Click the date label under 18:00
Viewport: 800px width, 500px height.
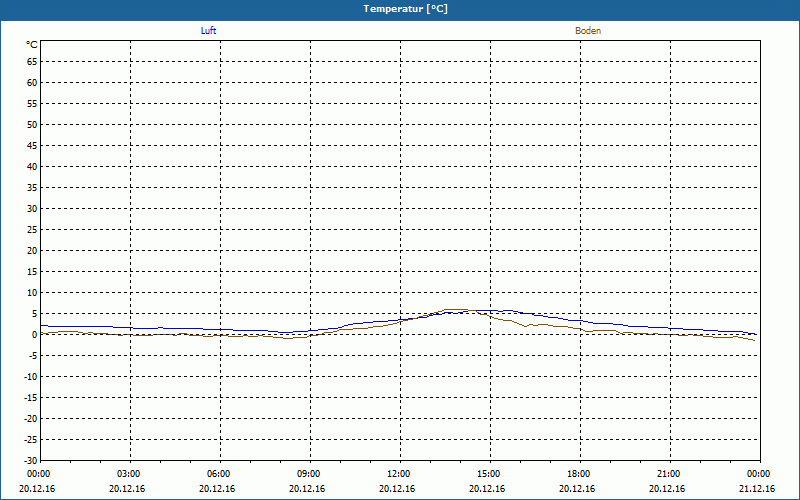click(577, 489)
